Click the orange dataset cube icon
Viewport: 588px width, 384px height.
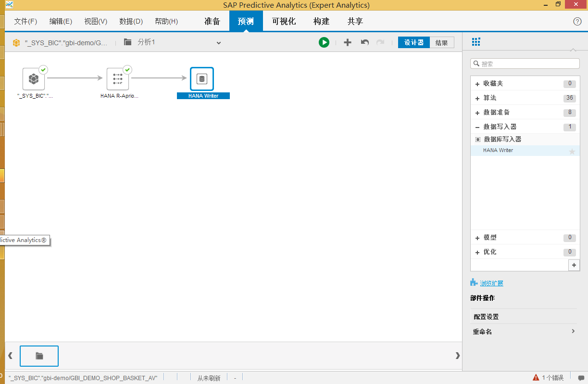point(16,43)
